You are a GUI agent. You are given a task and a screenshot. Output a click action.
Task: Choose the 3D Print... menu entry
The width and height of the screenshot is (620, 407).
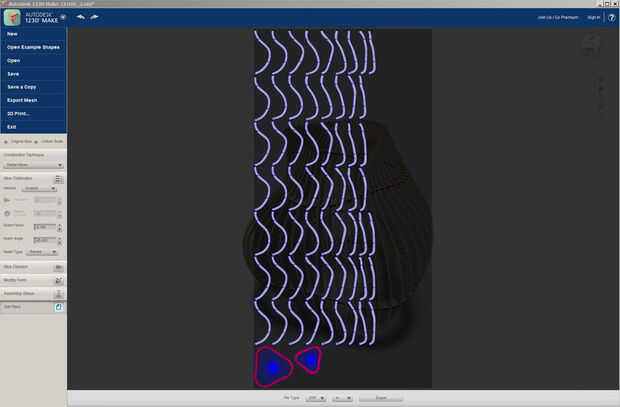pyautogui.click(x=33, y=114)
